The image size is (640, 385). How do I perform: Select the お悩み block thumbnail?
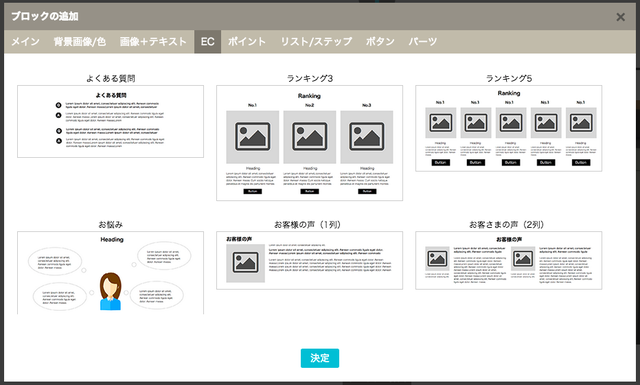tap(110, 273)
